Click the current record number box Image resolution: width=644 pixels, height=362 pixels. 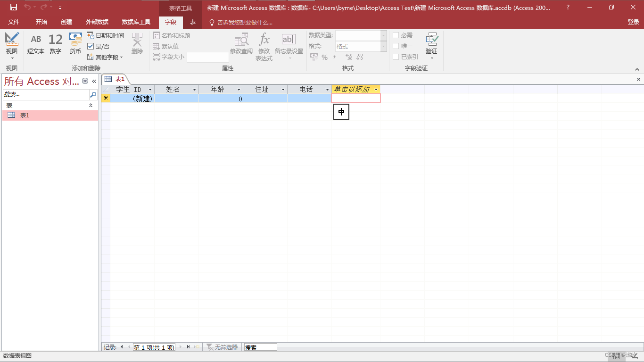(x=154, y=347)
